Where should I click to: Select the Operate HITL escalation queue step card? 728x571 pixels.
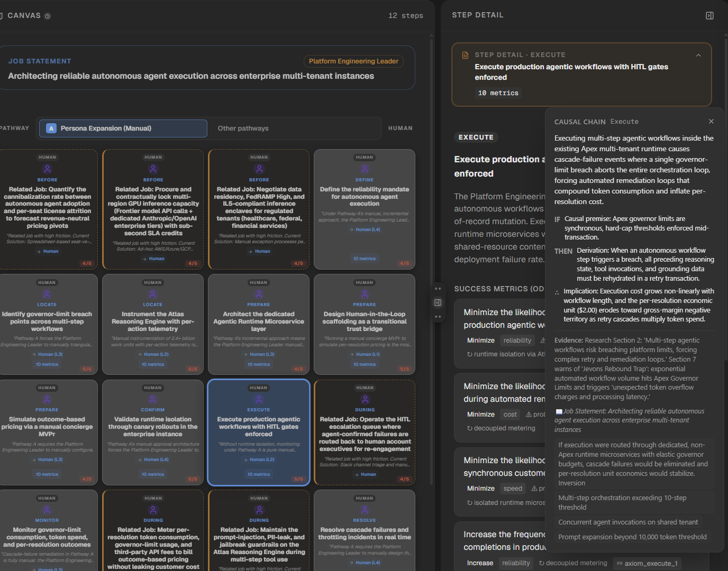365,432
